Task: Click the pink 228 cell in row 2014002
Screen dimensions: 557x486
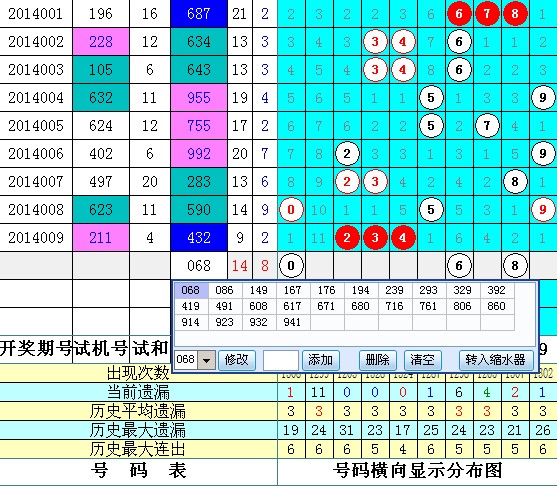Action: [x=101, y=42]
